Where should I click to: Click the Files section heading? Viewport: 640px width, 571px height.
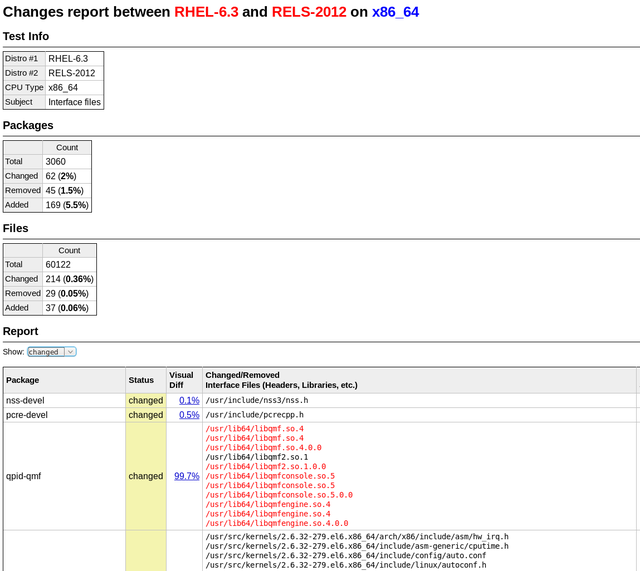16,228
